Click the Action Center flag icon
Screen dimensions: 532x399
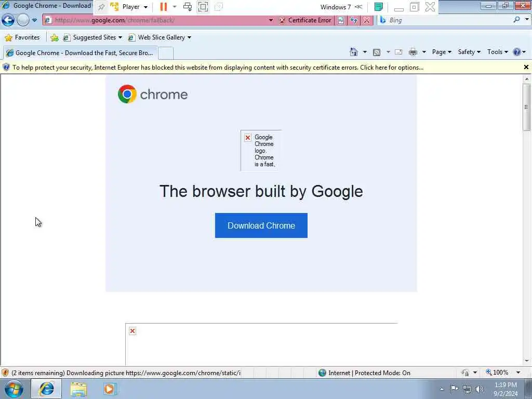tap(454, 389)
